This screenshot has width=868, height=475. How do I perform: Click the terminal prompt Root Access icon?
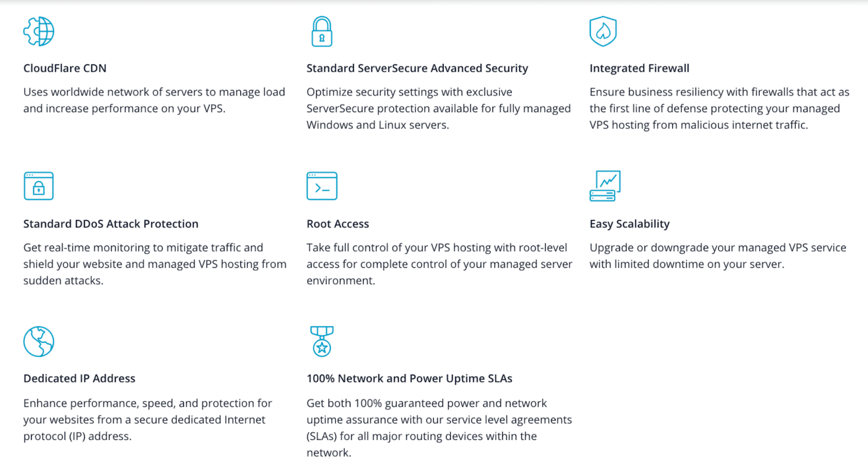(x=322, y=186)
